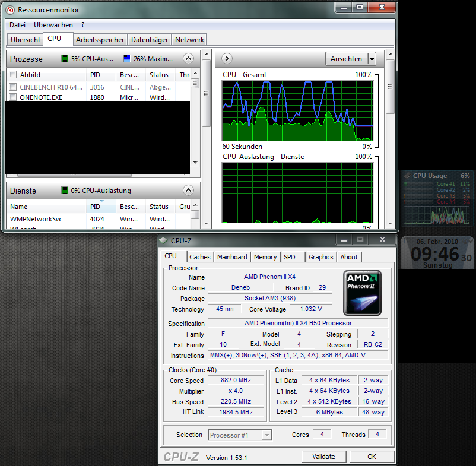The width and height of the screenshot is (476, 466).
Task: Open the Graphics tab in CPU-Z
Action: (320, 257)
